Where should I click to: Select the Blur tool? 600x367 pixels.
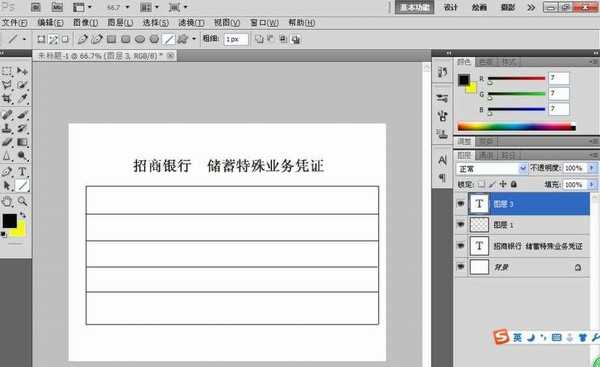click(7, 156)
